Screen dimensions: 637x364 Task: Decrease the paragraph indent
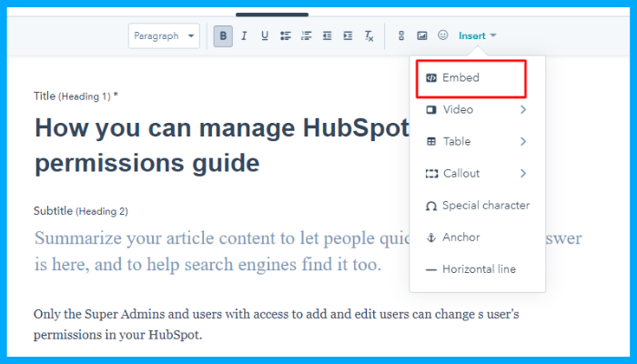click(328, 36)
